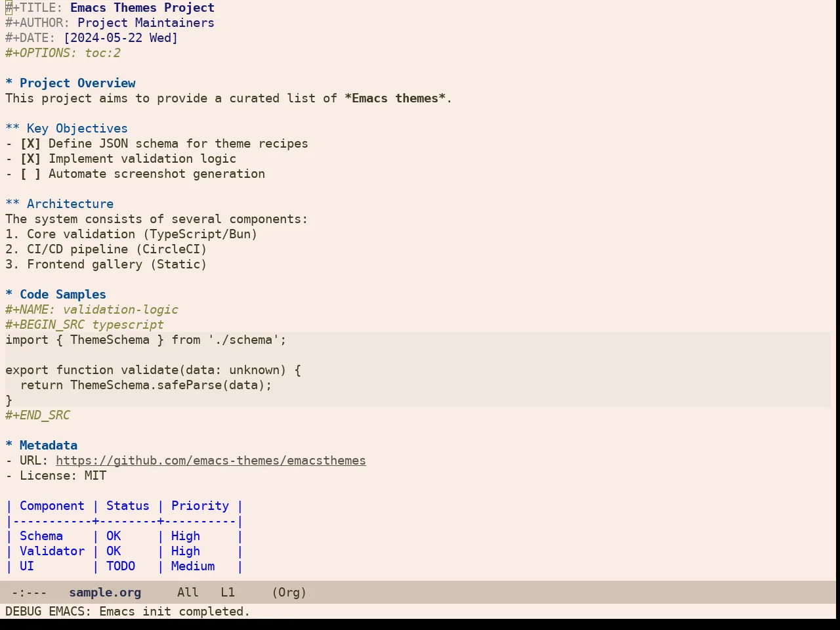
Task: Click the 'High' priority cell in Validator row
Action: tap(186, 551)
